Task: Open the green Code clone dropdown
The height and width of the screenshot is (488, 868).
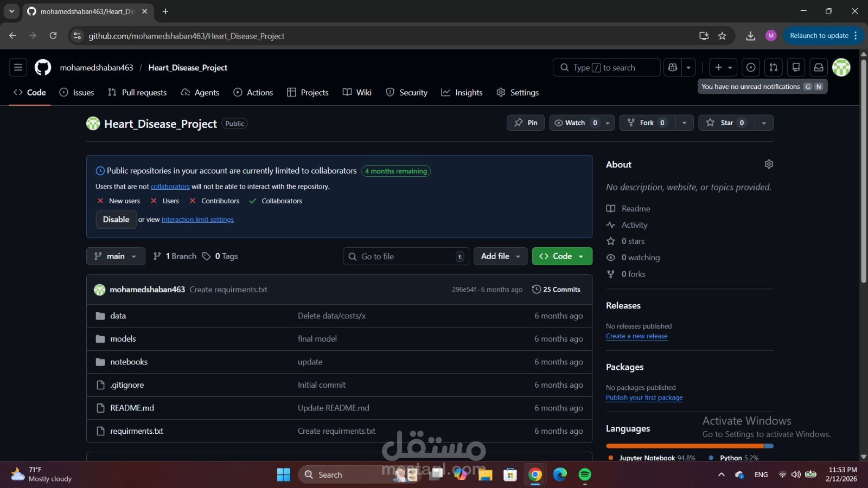Action: click(562, 256)
